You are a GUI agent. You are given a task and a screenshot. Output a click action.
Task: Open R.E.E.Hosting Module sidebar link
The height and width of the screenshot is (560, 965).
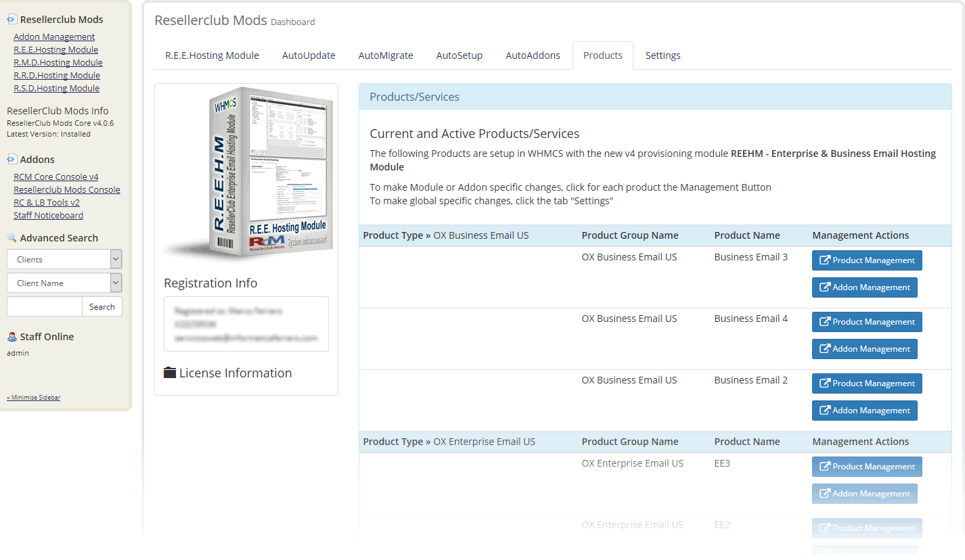[x=55, y=49]
